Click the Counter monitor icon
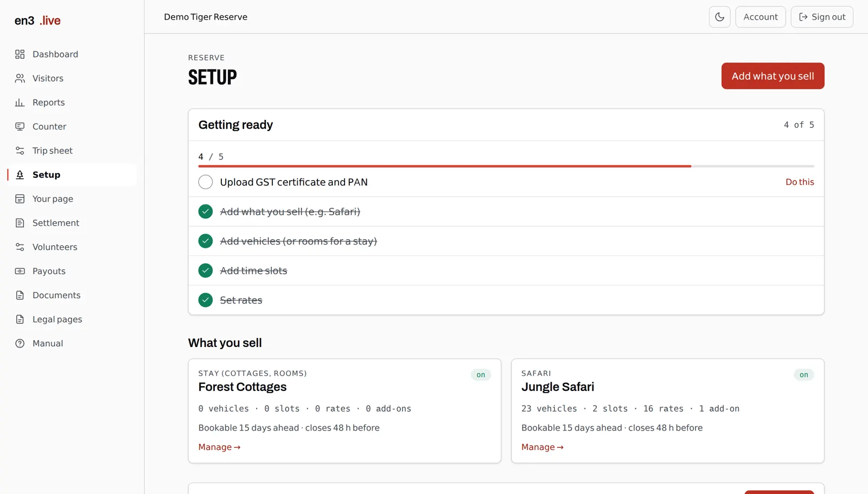This screenshot has height=494, width=868. click(20, 126)
